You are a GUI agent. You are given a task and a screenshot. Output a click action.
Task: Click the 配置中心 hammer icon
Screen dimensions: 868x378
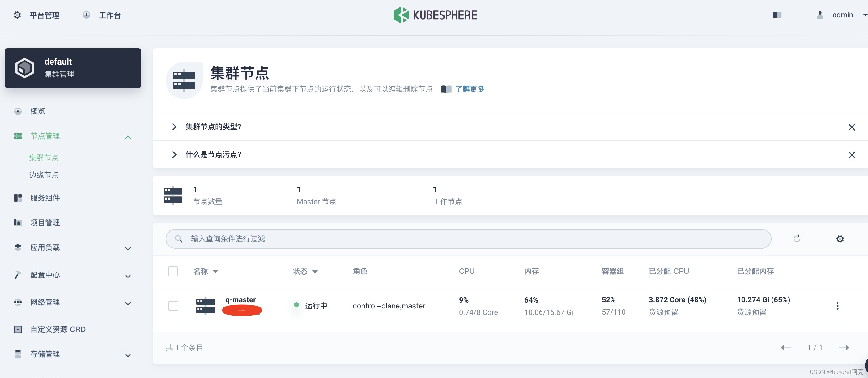point(18,275)
